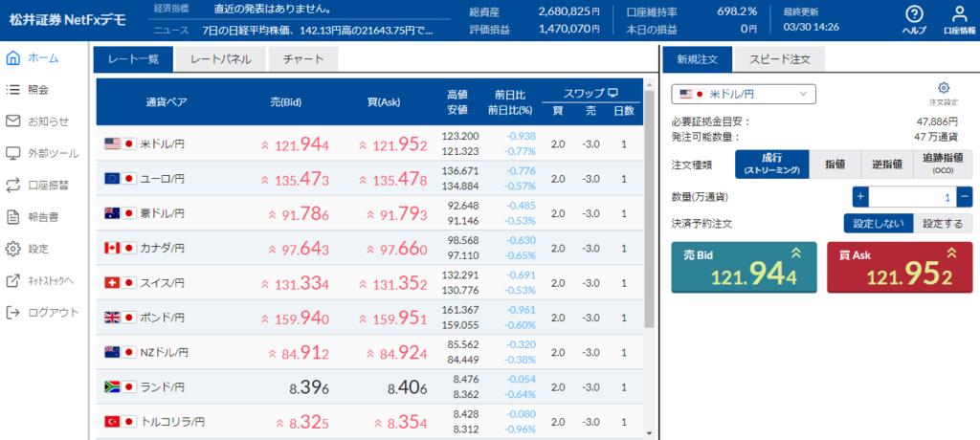
Task: Open ホーム in the sidebar menu
Action: coord(43,58)
